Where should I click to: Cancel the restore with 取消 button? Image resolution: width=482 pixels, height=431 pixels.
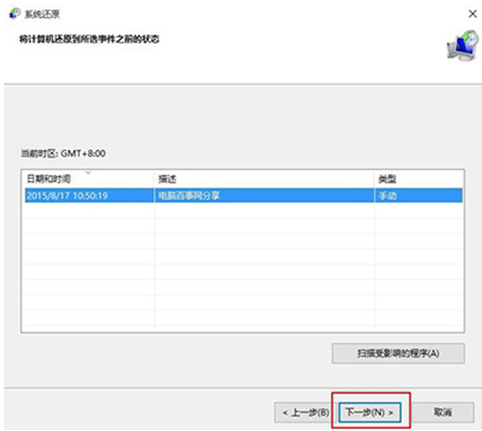coord(443,413)
